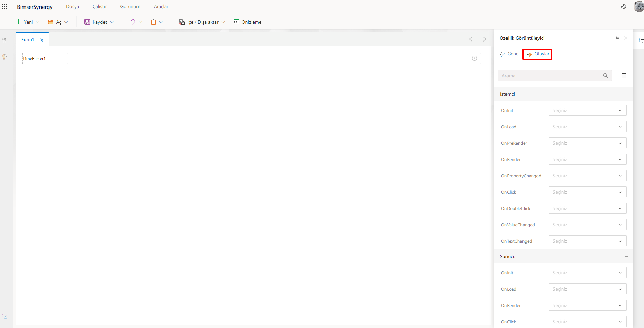Open the OnTextChanged dropdown
The width and height of the screenshot is (644, 328).
(x=587, y=241)
